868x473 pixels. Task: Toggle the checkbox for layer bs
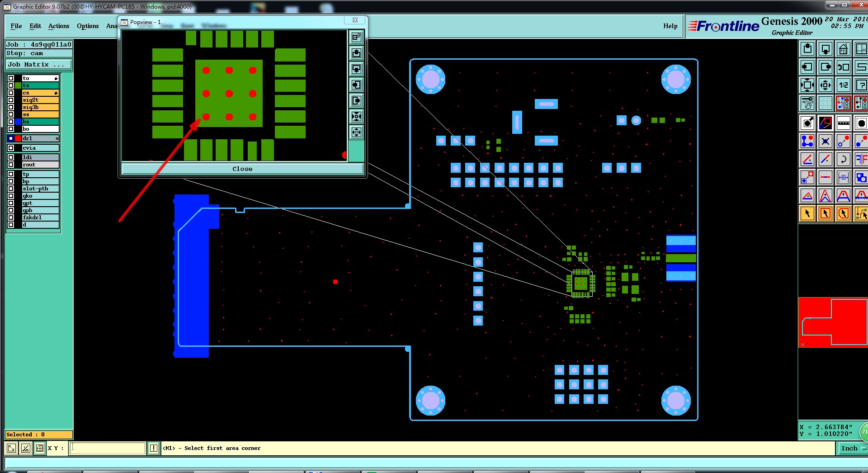pyautogui.click(x=11, y=122)
